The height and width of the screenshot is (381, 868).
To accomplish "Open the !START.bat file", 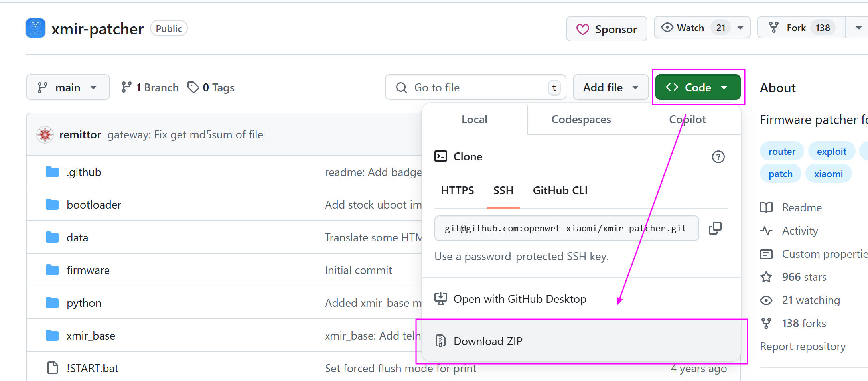I will [92, 368].
